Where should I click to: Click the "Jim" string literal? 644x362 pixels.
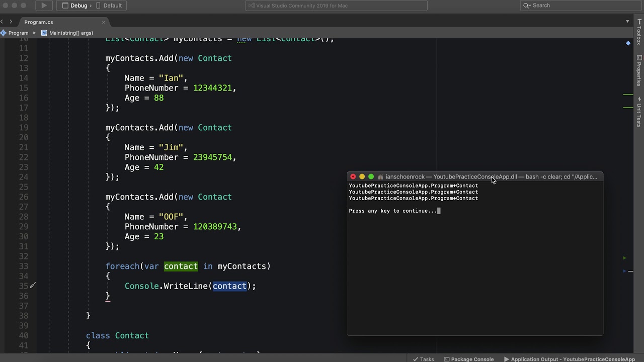tap(171, 147)
